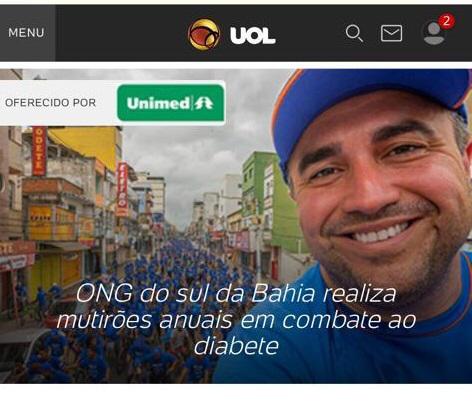Image resolution: width=472 pixels, height=414 pixels.
Task: Click the UOL globe logo icon
Action: 204,34
